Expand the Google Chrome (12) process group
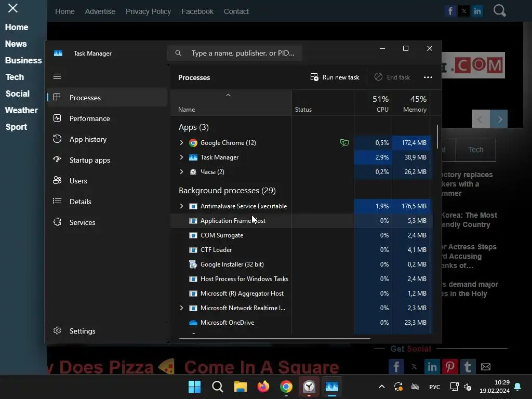 (x=181, y=142)
